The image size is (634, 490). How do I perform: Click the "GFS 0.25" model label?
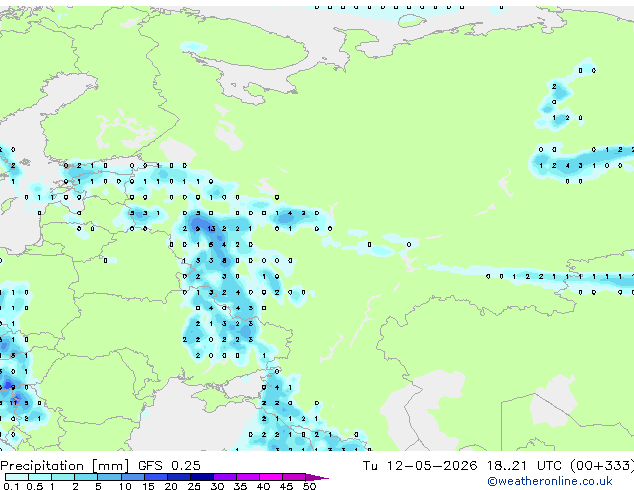coord(169,465)
